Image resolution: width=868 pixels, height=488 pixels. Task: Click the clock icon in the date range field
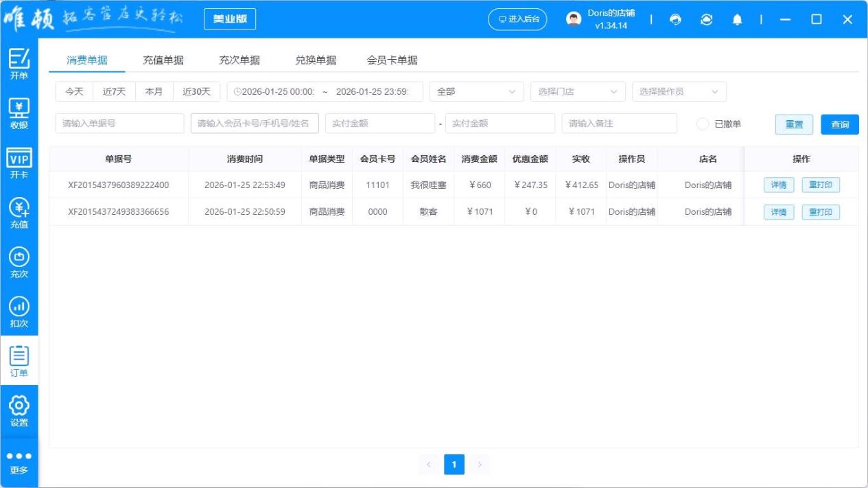pyautogui.click(x=237, y=91)
